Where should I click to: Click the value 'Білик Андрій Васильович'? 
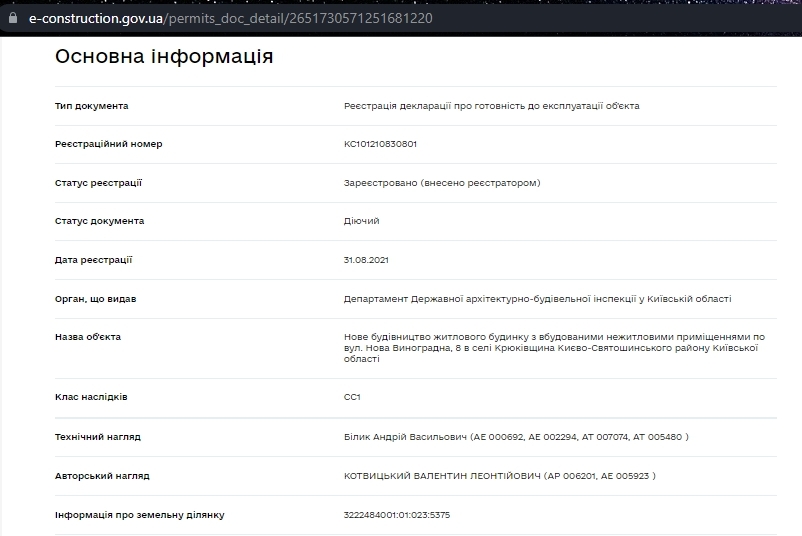pyautogui.click(x=405, y=437)
